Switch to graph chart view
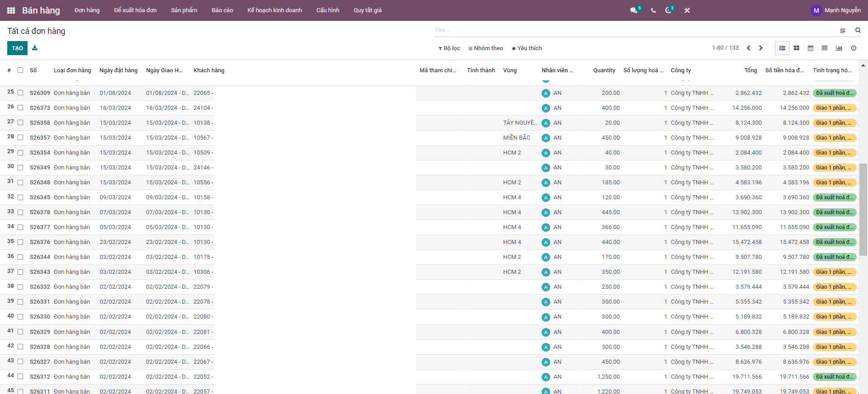Screen dimensions: 868x394 [x=839, y=48]
